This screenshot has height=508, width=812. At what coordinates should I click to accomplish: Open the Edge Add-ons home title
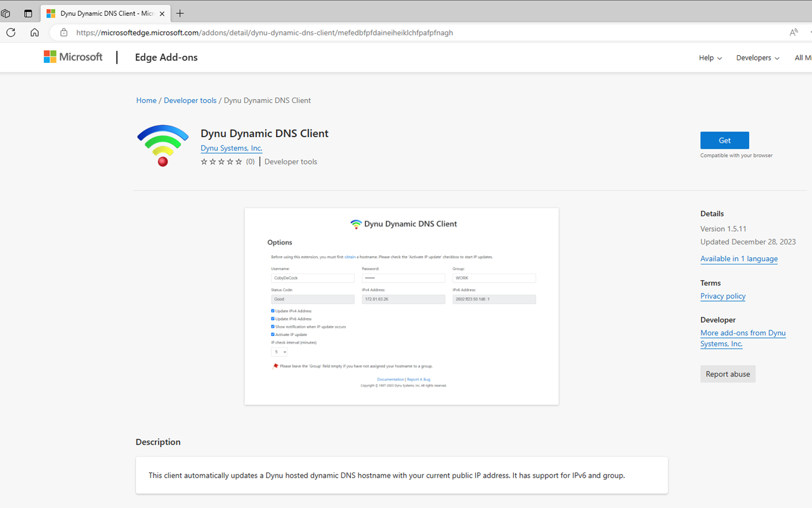pos(166,57)
